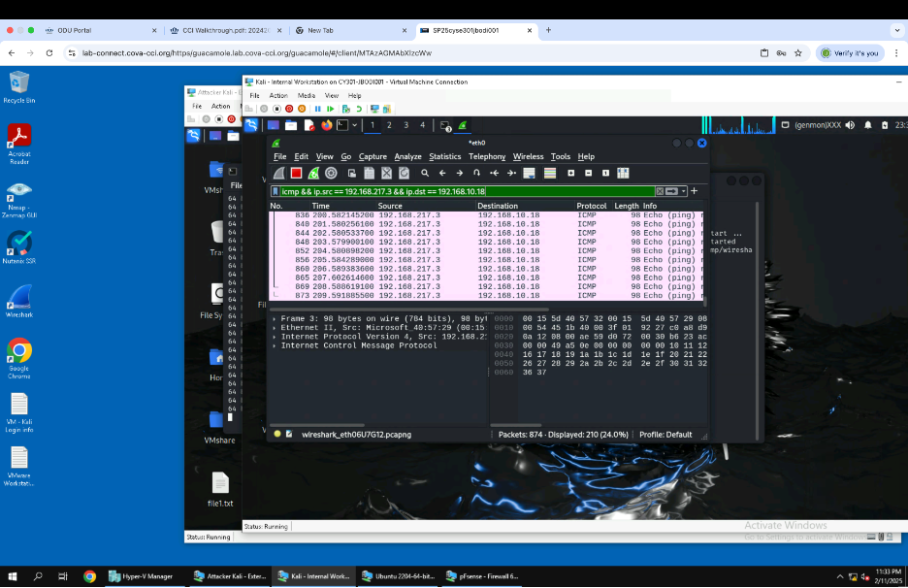Viewport: 908px width, 588px height.
Task: Switch to workspace 2 in Kali panel
Action: point(389,125)
